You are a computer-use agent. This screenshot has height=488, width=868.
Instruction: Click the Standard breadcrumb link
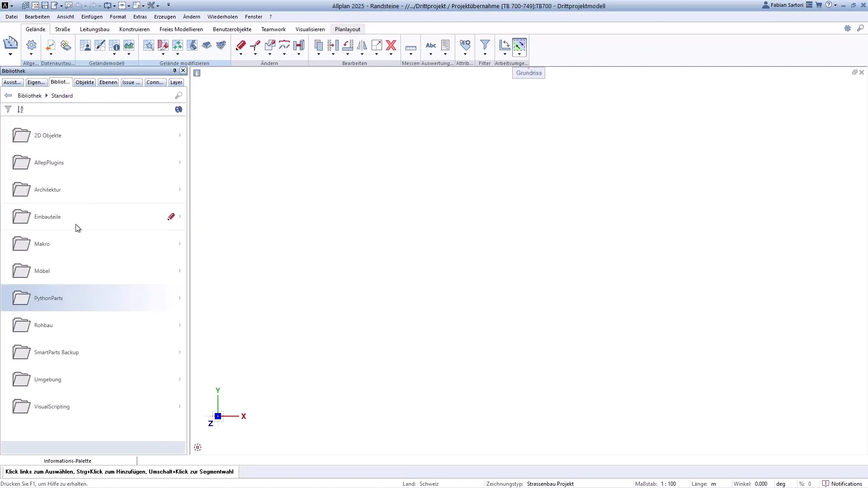(x=62, y=95)
